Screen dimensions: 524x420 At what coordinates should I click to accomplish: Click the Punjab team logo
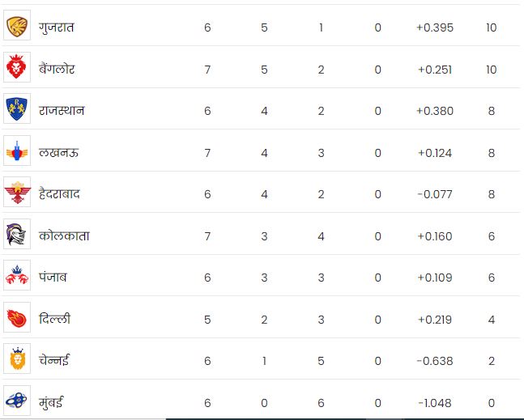17,278
